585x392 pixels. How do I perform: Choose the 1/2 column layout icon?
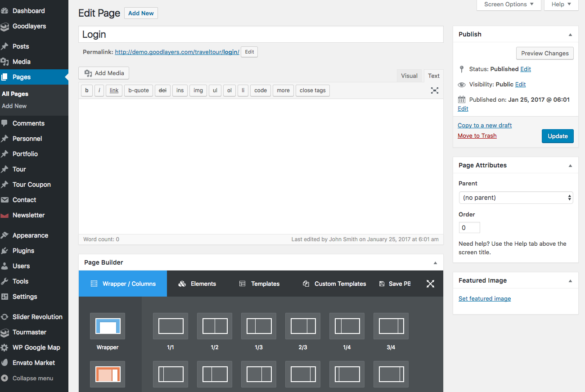(215, 326)
